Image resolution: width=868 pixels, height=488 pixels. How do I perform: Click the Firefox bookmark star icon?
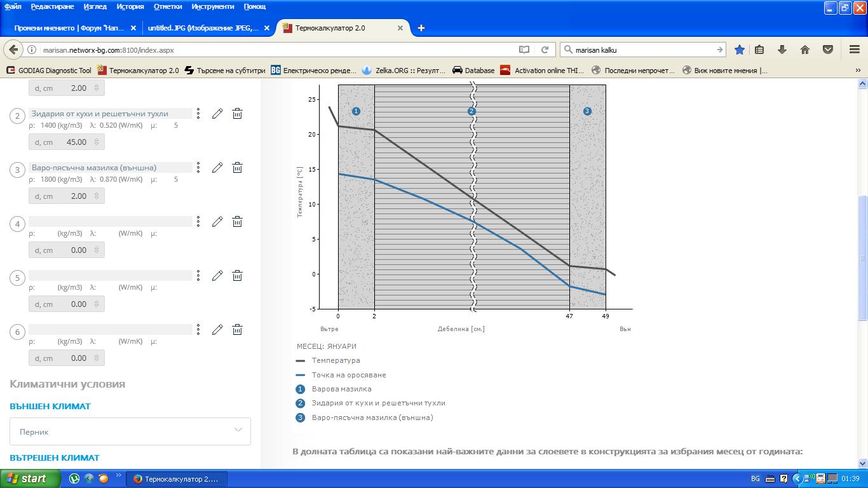tap(740, 50)
